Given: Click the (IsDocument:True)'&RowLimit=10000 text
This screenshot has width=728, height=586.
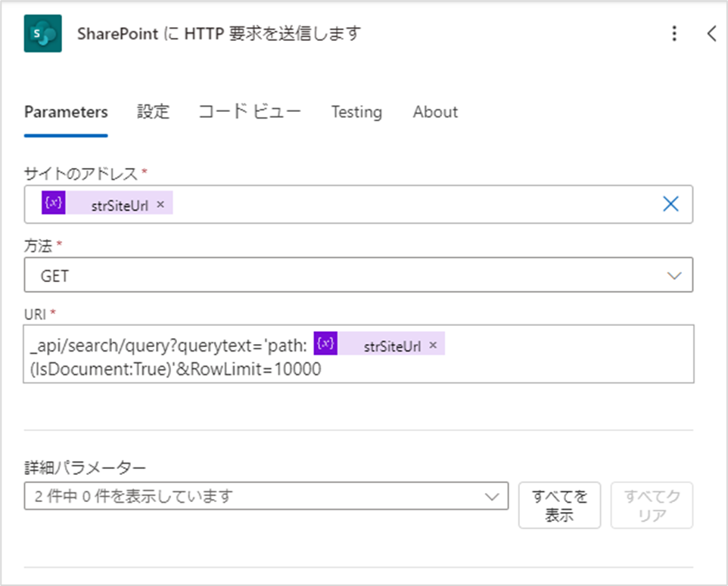Looking at the screenshot, I should pos(176,369).
